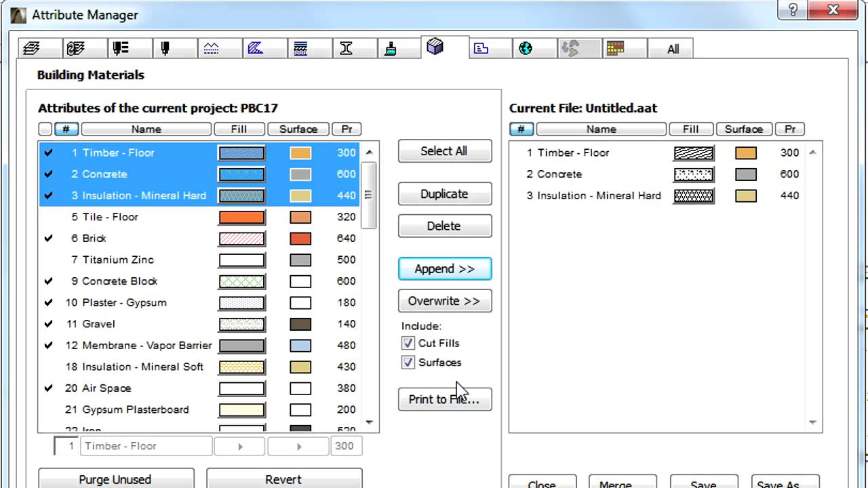Open the Operation Profiles grid tab icon

pos(616,49)
